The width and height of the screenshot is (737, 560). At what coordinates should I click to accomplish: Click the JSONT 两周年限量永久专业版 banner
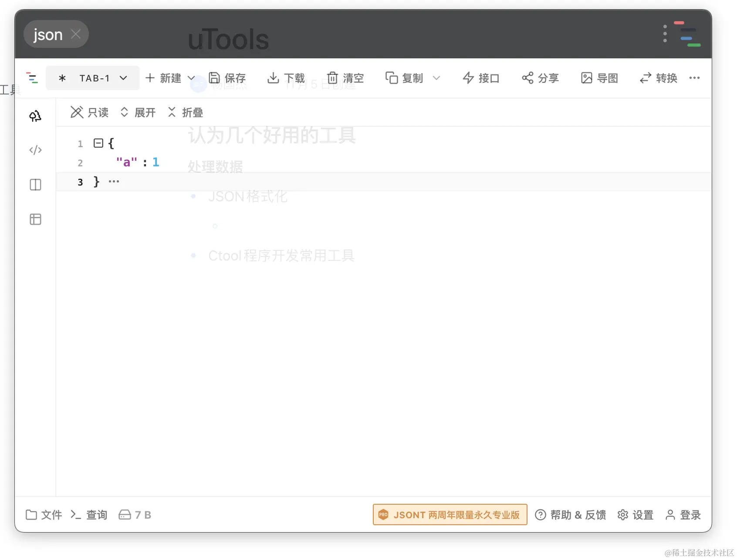450,515
